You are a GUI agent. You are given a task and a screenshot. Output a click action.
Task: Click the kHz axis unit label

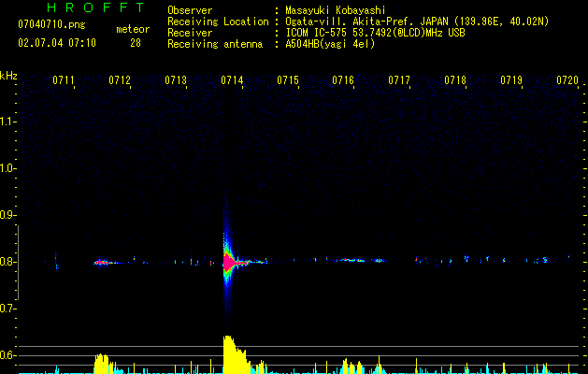tap(8, 76)
